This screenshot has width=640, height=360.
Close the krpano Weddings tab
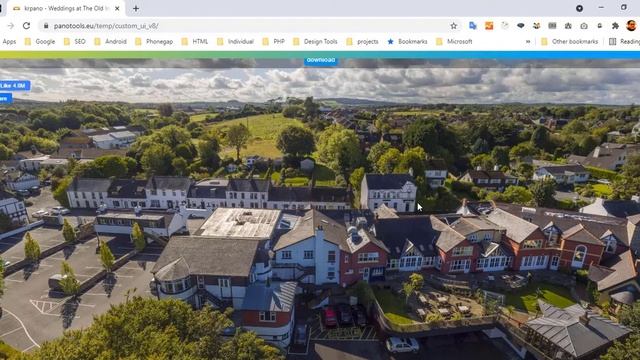coord(117,8)
